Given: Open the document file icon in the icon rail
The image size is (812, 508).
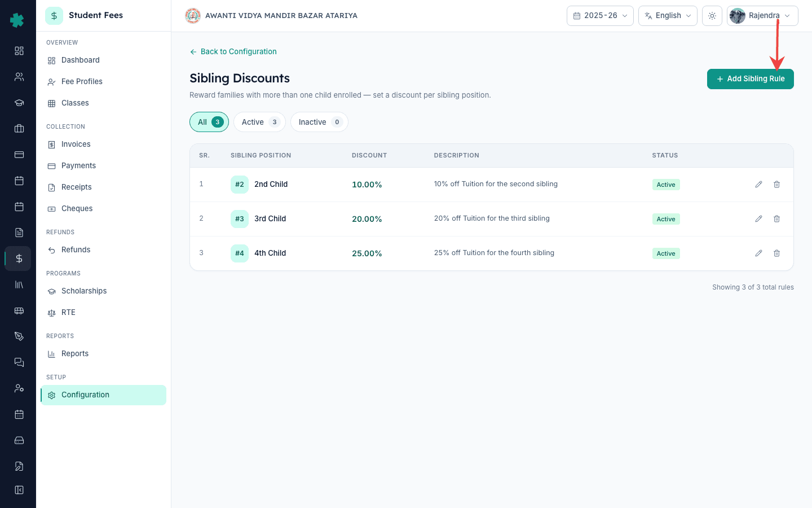Looking at the screenshot, I should (19, 233).
